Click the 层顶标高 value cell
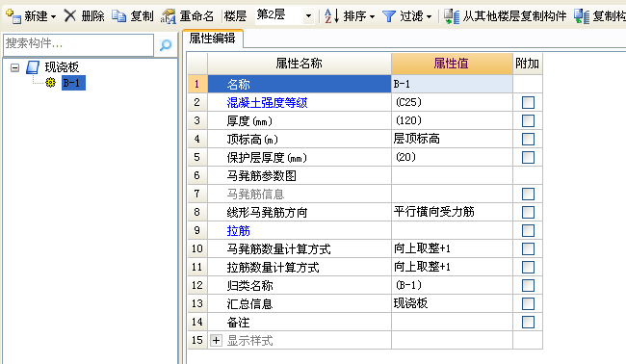The image size is (626, 364). (452, 139)
